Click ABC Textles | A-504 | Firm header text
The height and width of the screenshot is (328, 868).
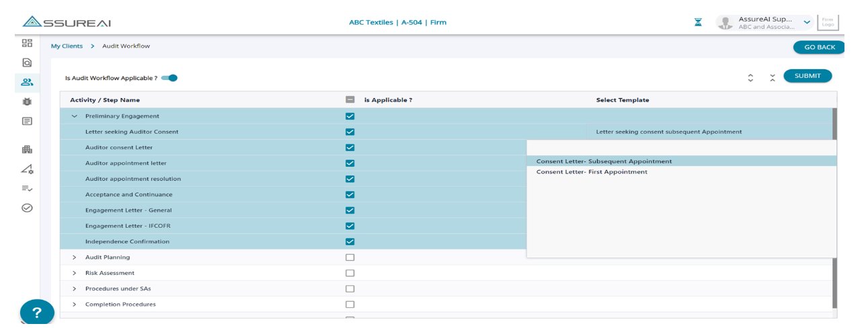pos(397,22)
